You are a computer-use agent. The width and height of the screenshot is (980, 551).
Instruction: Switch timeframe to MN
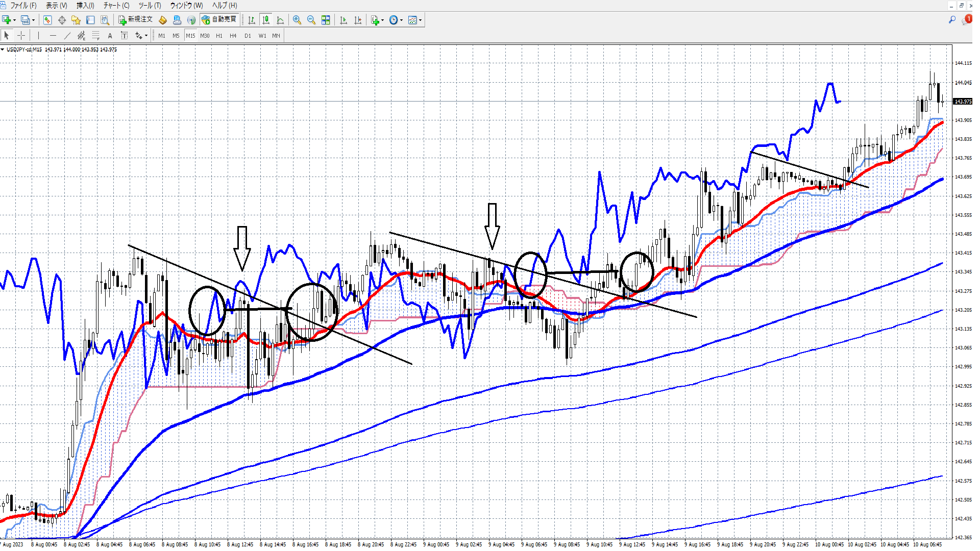(x=276, y=36)
